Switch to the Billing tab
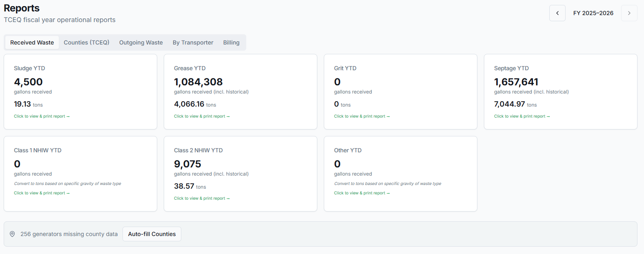This screenshot has height=254, width=644. pos(231,42)
